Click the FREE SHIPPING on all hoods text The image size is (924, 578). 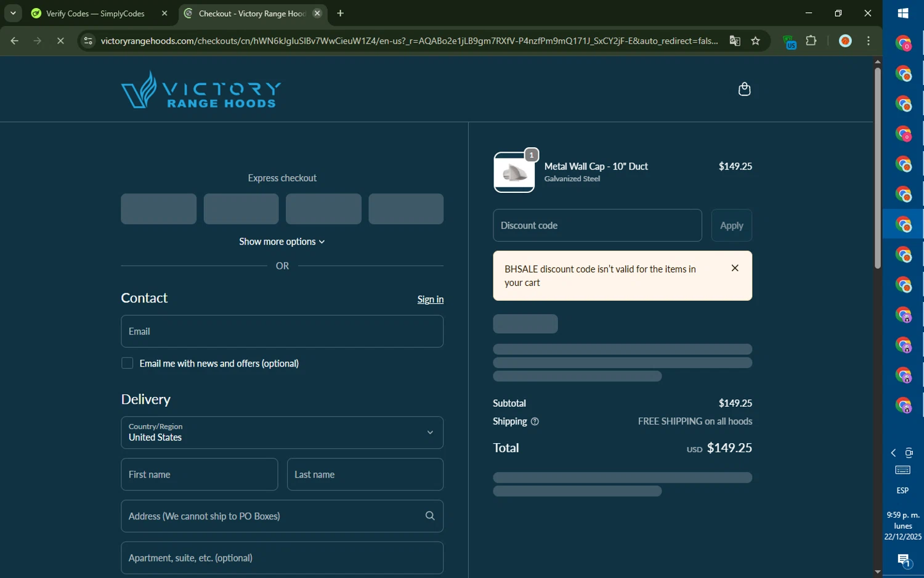click(x=695, y=421)
